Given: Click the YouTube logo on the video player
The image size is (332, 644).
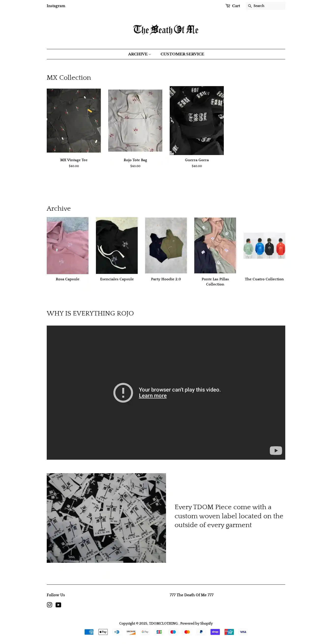Looking at the screenshot, I should point(276,451).
